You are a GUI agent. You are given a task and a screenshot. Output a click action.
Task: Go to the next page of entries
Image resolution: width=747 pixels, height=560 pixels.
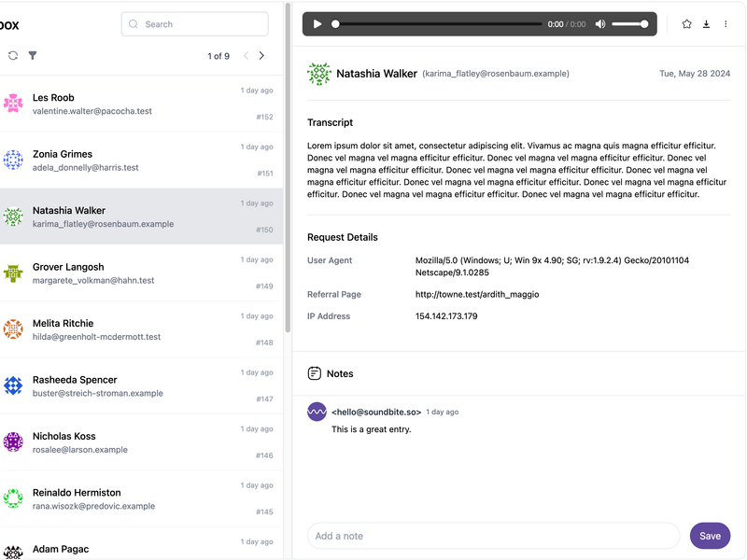click(x=261, y=56)
